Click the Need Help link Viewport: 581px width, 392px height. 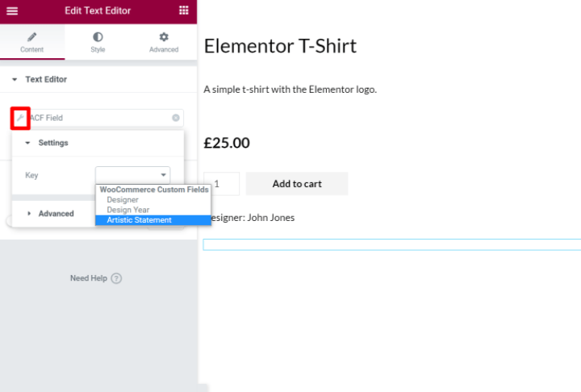[x=88, y=278]
